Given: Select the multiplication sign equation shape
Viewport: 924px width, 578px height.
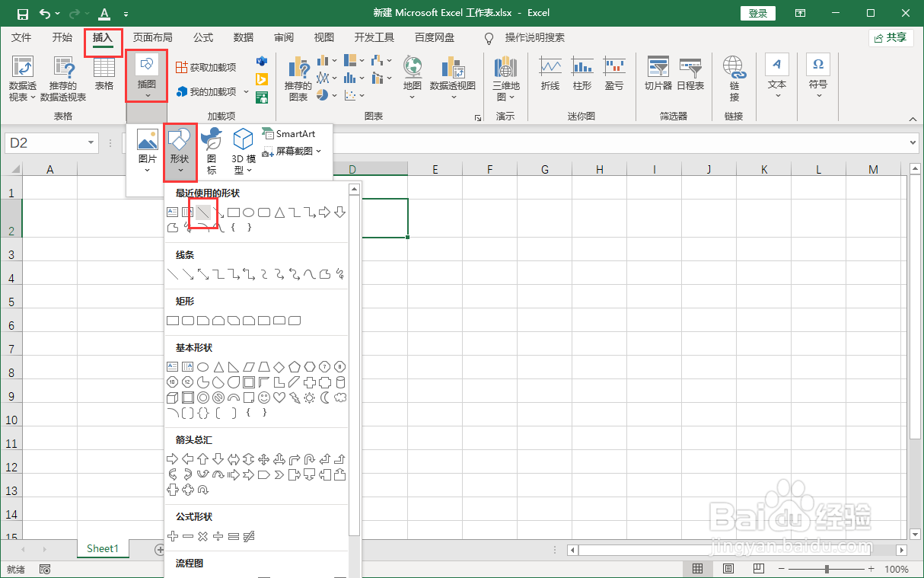Looking at the screenshot, I should tap(203, 537).
